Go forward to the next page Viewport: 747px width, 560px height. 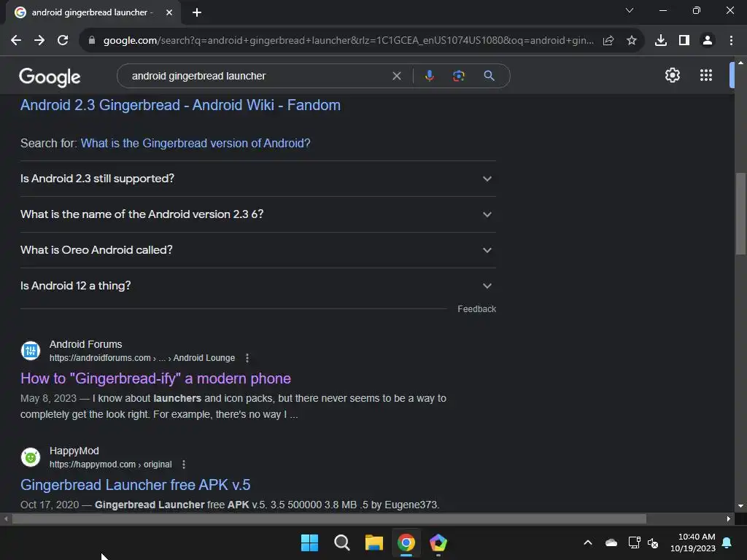[x=39, y=41]
